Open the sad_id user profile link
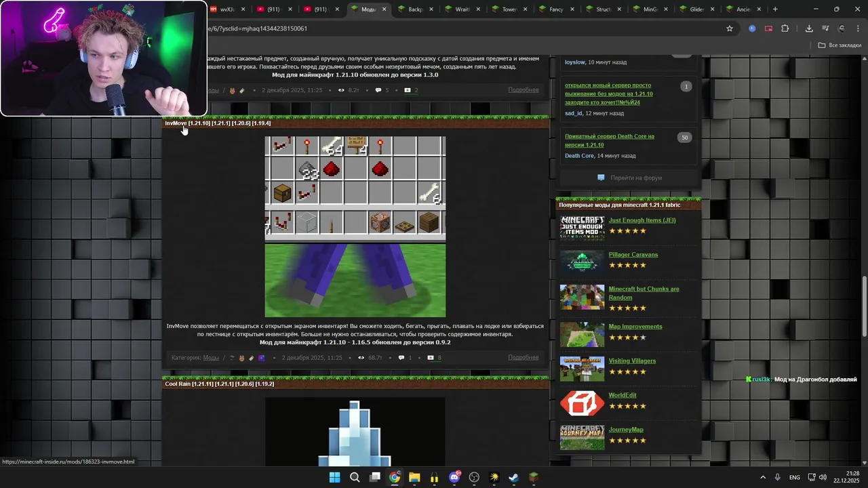868x488 pixels. pyautogui.click(x=574, y=113)
